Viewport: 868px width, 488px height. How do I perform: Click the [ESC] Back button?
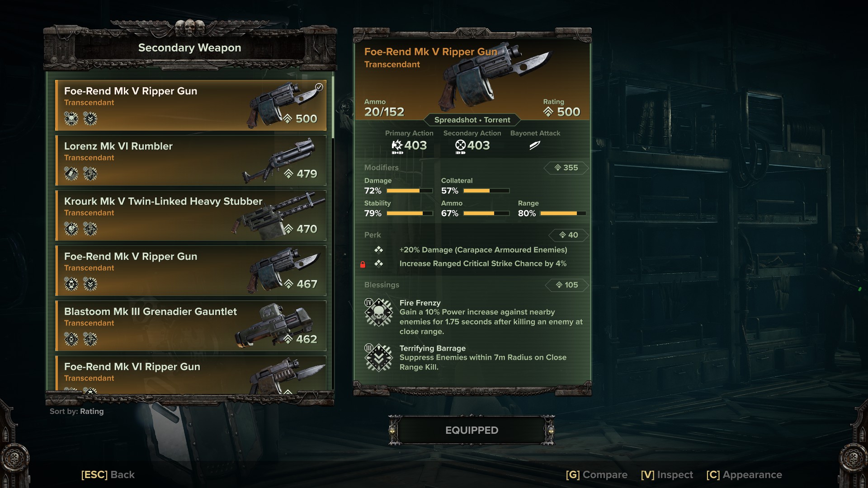(108, 474)
